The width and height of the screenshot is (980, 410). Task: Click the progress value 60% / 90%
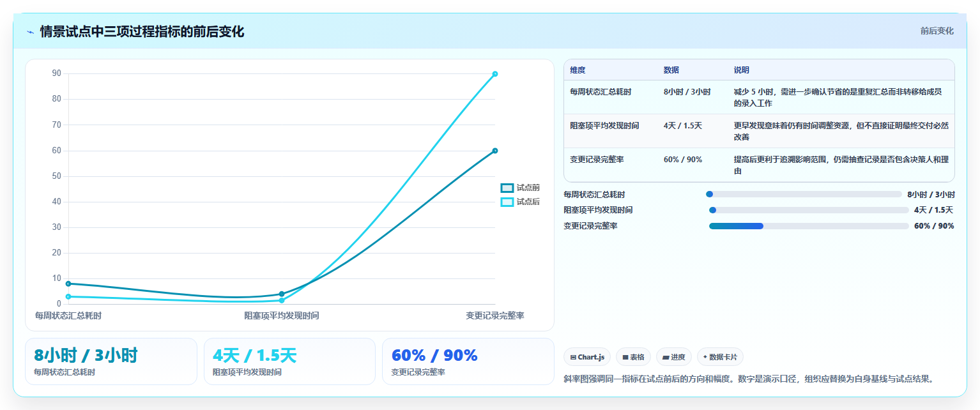(934, 226)
